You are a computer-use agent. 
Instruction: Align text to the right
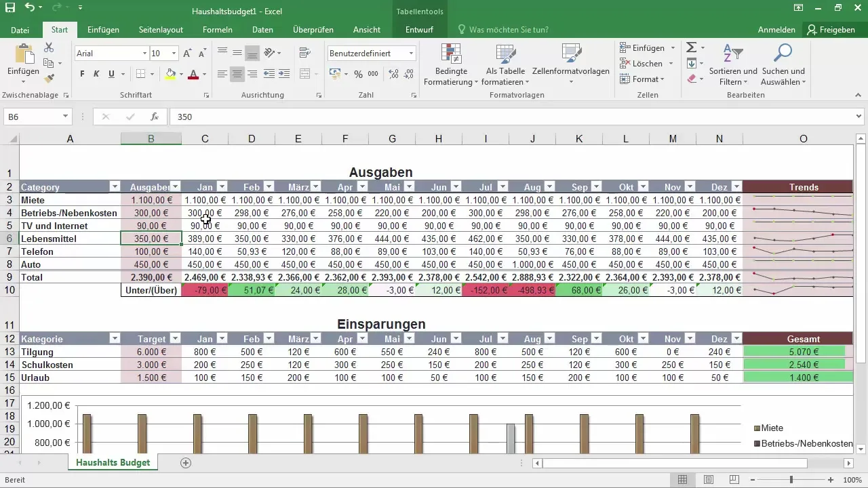coord(252,74)
